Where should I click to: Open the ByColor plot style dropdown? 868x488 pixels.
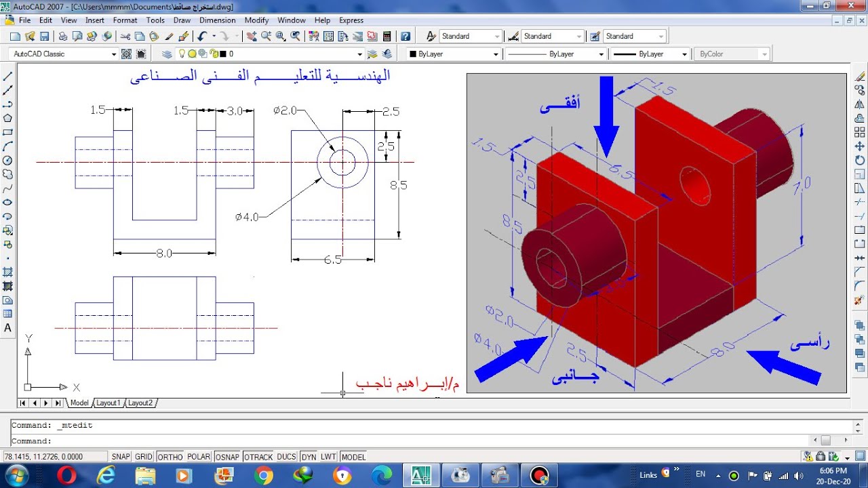click(732, 54)
